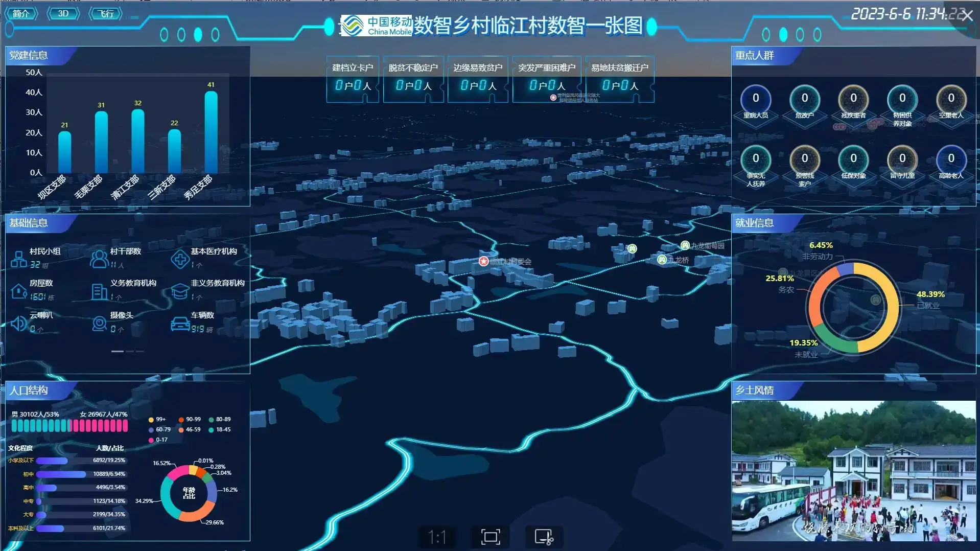Viewport: 980px width, 551px height.
Task: Play the 乡土风情 village video thumbnail
Action: point(853,471)
